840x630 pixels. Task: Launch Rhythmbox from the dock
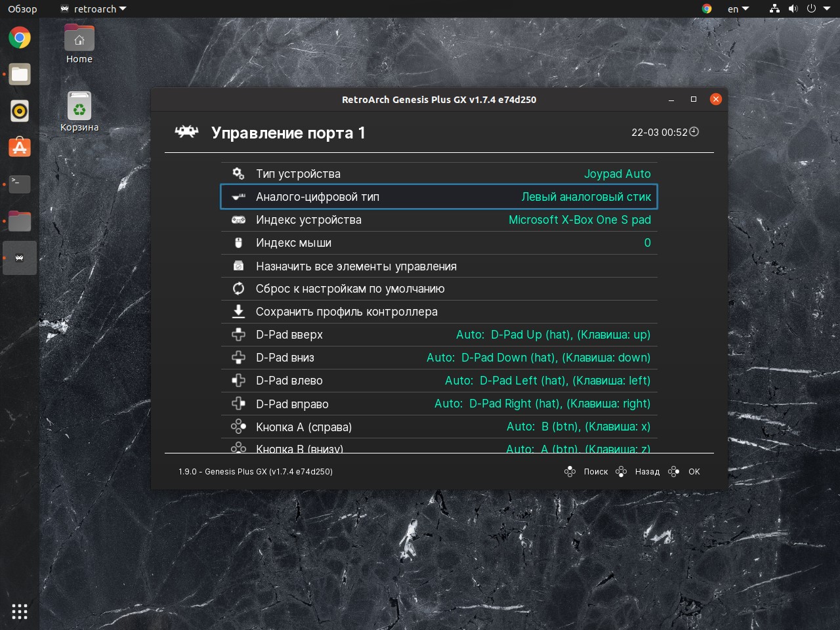click(20, 111)
